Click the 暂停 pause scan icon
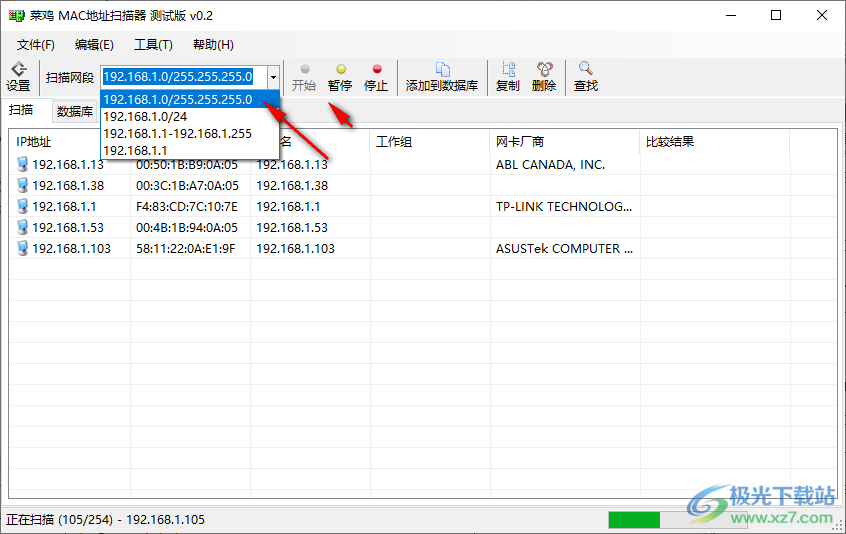Image resolution: width=846 pixels, height=534 pixels. 340,77
